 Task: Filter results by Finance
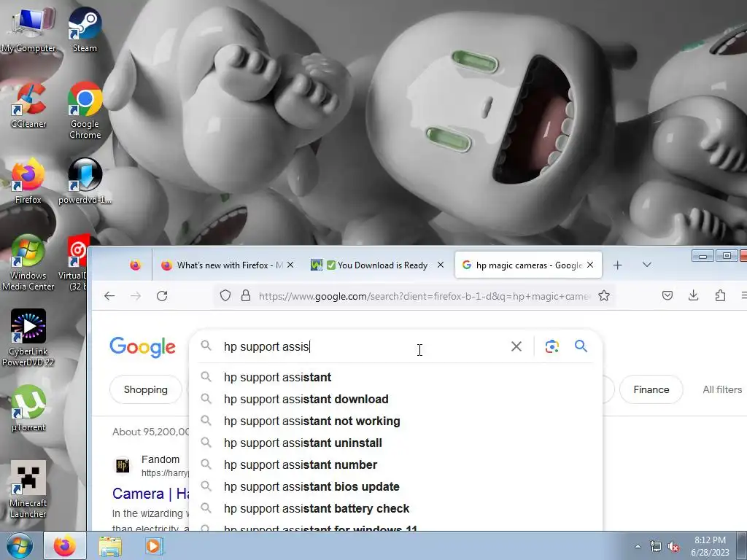point(651,389)
